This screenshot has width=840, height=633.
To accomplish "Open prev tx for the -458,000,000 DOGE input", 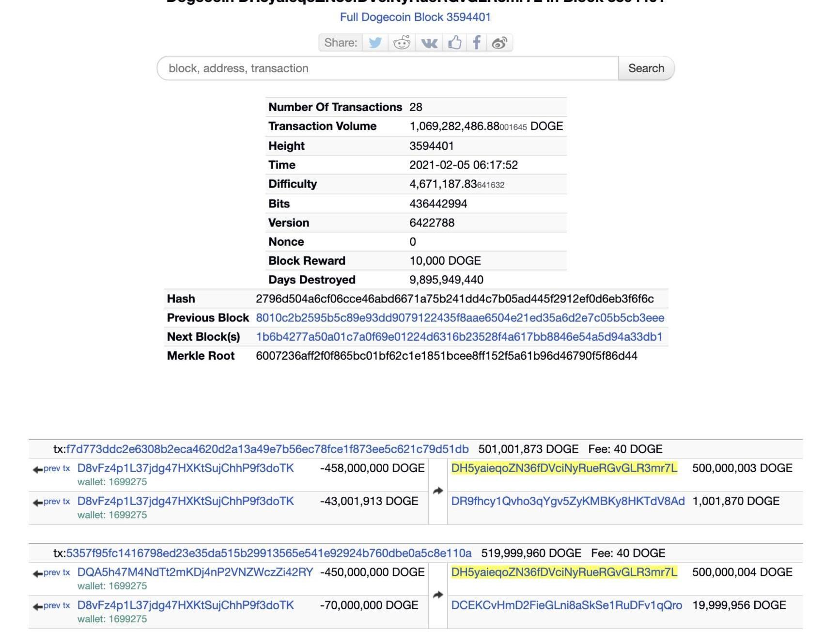I will (x=52, y=469).
